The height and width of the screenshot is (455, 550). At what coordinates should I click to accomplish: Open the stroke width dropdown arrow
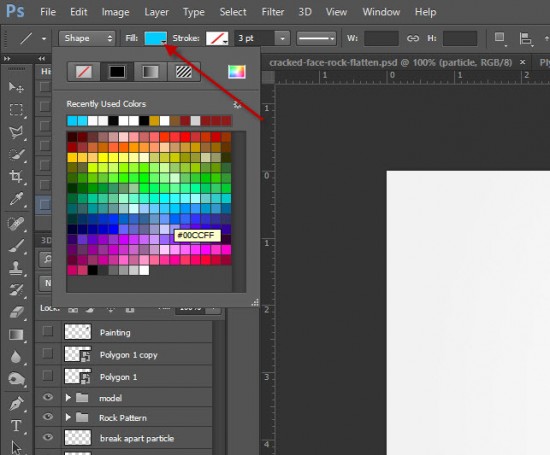point(282,38)
